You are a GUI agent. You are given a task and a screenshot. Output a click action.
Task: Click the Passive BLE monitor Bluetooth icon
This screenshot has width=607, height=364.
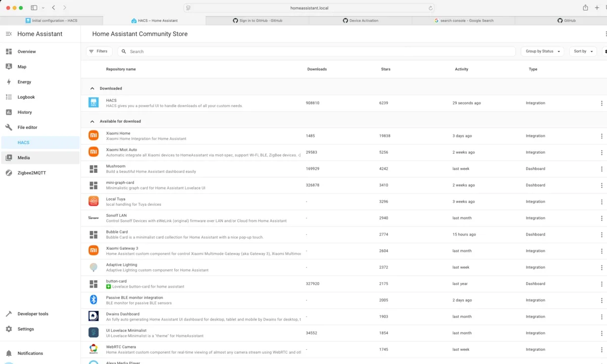[94, 300]
